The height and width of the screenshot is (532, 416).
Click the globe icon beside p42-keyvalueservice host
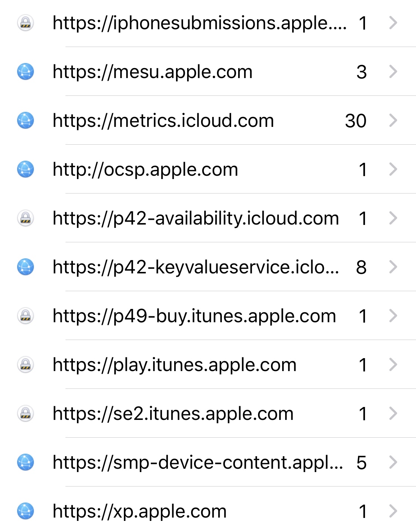click(x=26, y=267)
